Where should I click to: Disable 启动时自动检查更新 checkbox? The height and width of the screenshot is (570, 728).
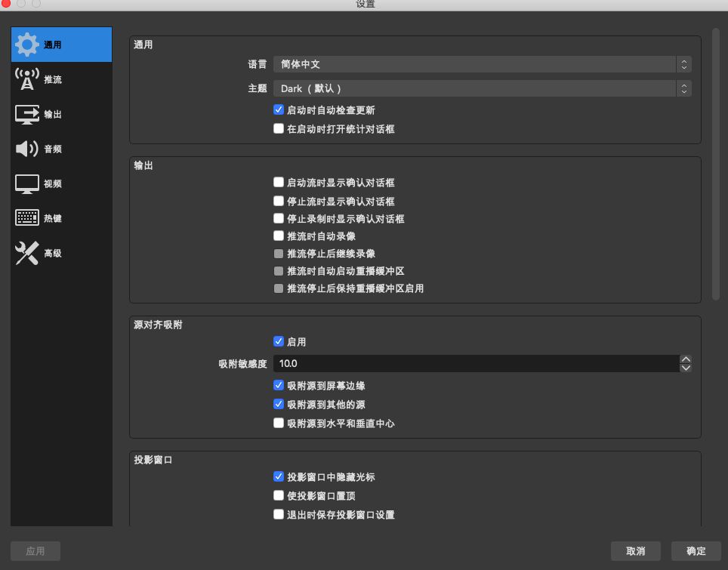pos(279,110)
